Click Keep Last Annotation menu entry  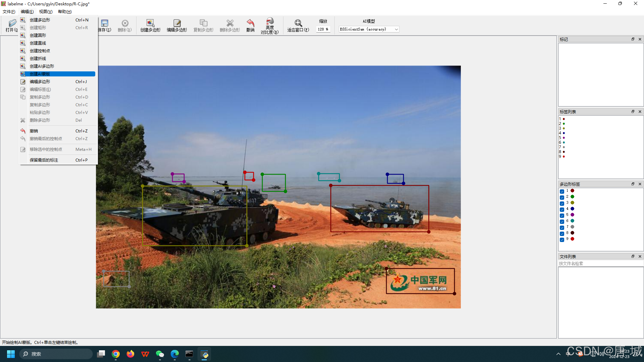pos(44,160)
